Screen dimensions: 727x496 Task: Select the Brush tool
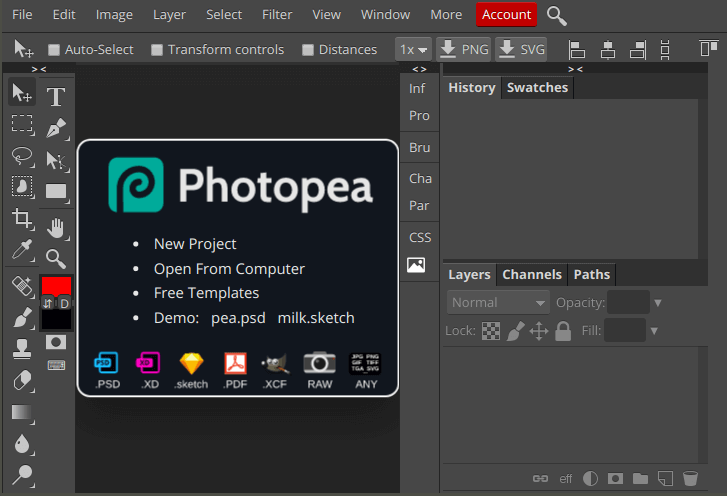[x=22, y=318]
